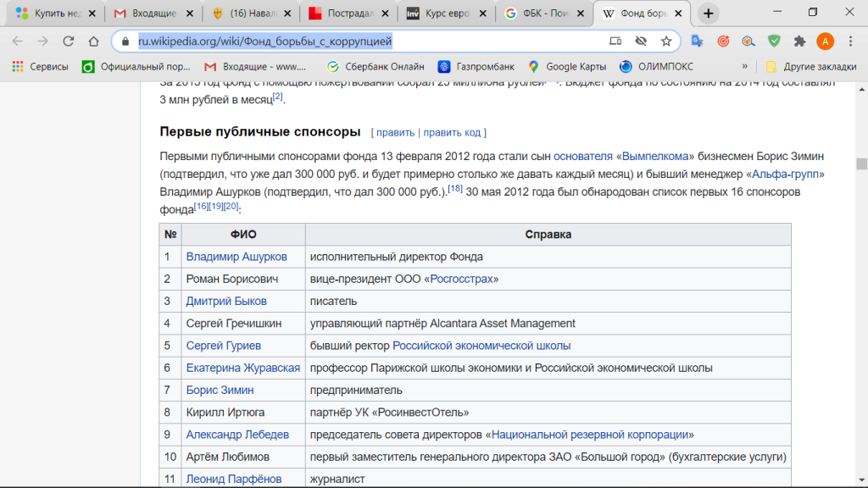Open the Владимир Ашурков link in table
The height and width of the screenshot is (488, 868).
coord(236,257)
